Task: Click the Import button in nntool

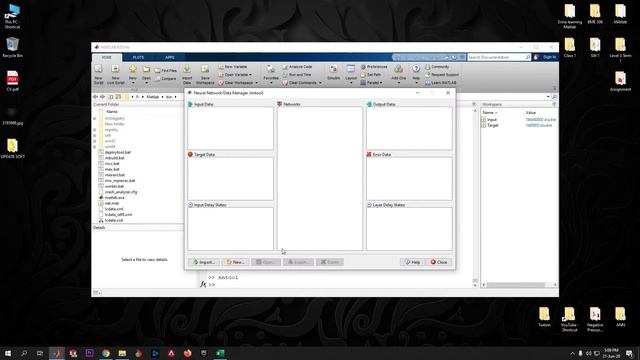Action: pos(204,262)
